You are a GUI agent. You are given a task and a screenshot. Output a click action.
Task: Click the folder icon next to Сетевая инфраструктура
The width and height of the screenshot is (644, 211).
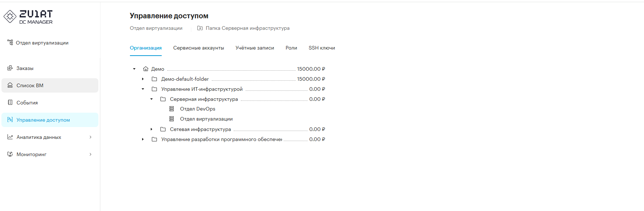point(163,129)
